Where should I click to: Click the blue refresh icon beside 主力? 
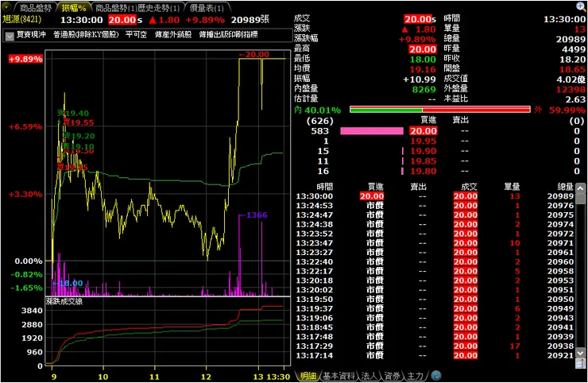(435, 376)
